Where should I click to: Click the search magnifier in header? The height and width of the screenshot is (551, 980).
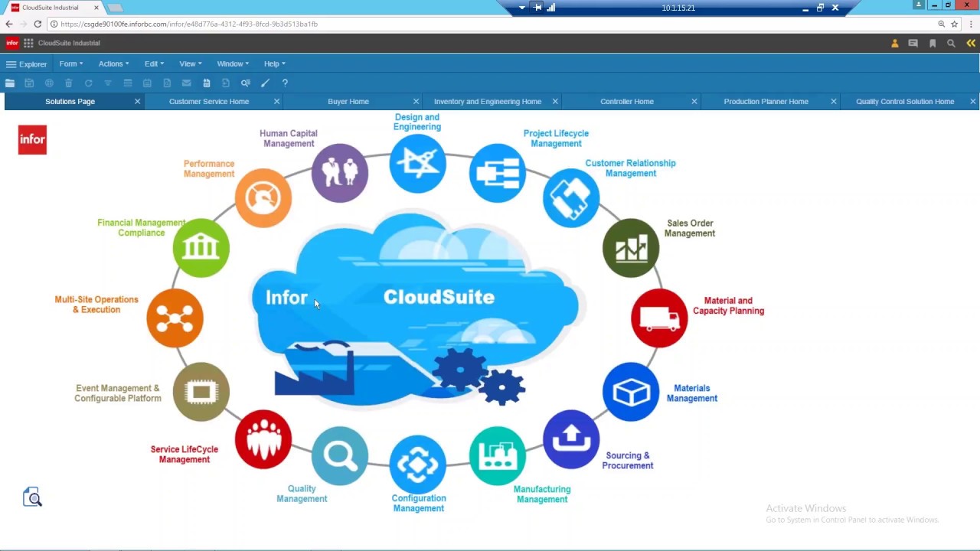coord(951,44)
